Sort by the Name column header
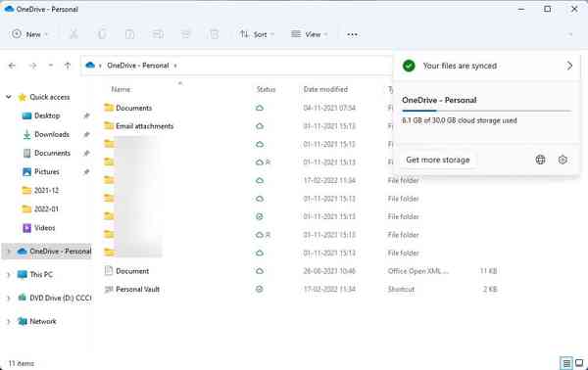The height and width of the screenshot is (370, 588). 122,89
